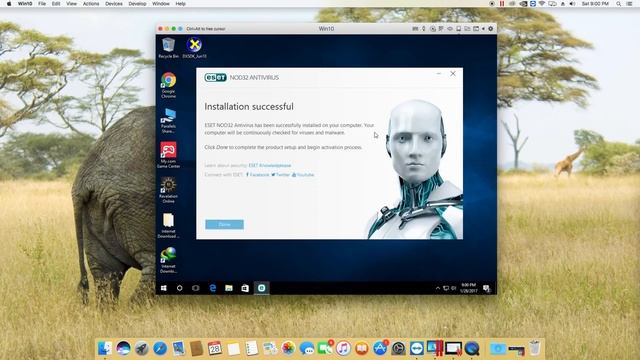Open Launchpad from the Dock
Screen dimensions: 640x360
click(142, 348)
